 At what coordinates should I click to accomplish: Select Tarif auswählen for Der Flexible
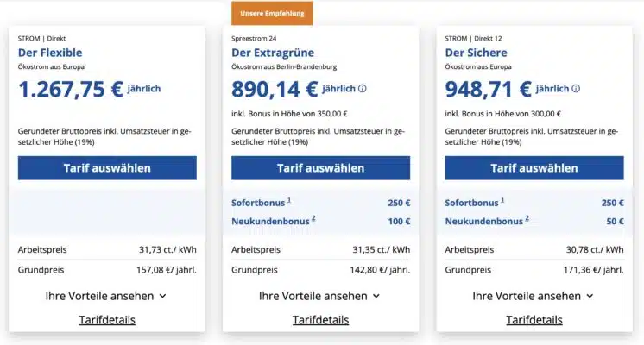click(x=107, y=168)
